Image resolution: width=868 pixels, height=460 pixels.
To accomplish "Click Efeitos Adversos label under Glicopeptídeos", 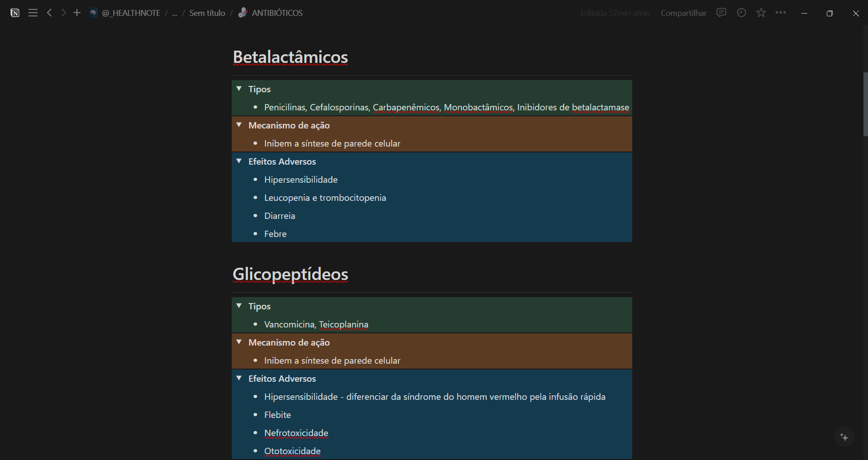I will click(x=282, y=379).
